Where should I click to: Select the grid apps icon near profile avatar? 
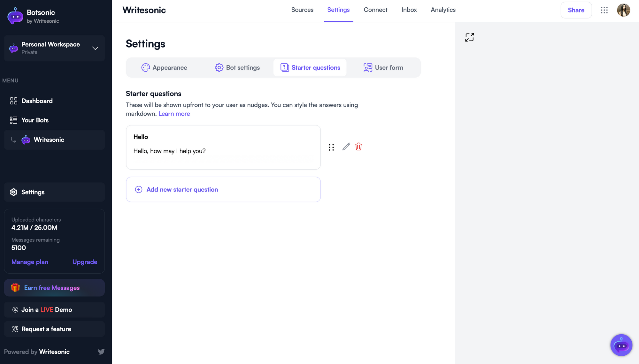click(x=604, y=10)
